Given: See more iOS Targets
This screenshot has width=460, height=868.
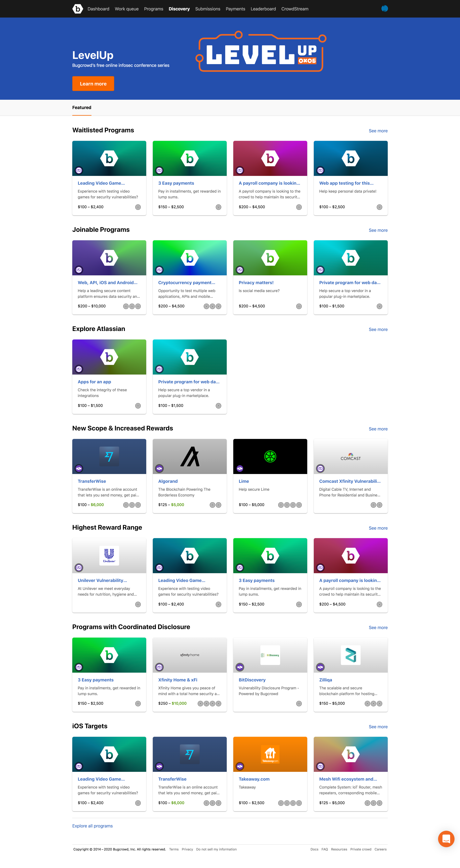Looking at the screenshot, I should [x=378, y=727].
